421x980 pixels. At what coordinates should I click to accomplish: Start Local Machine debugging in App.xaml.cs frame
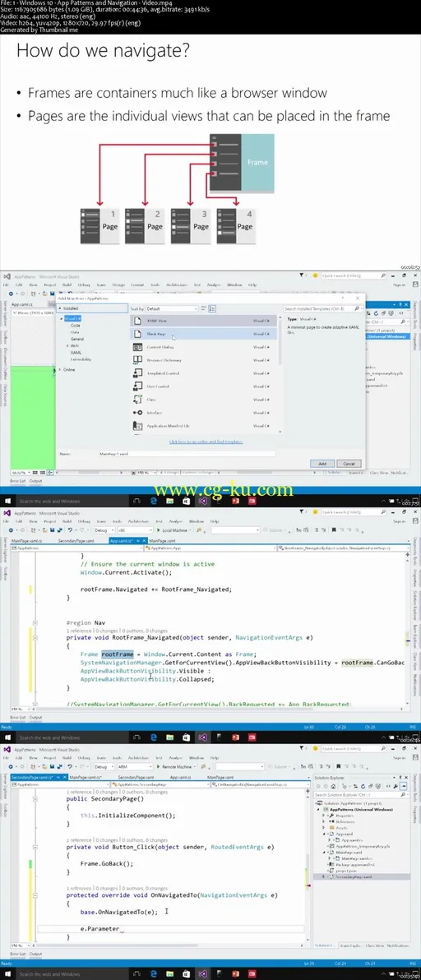coord(173,530)
